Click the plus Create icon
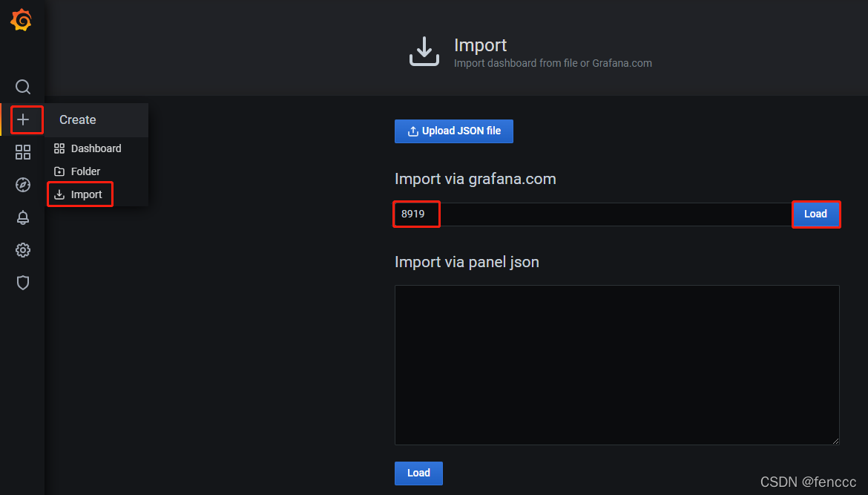Image resolution: width=868 pixels, height=495 pixels. [23, 119]
